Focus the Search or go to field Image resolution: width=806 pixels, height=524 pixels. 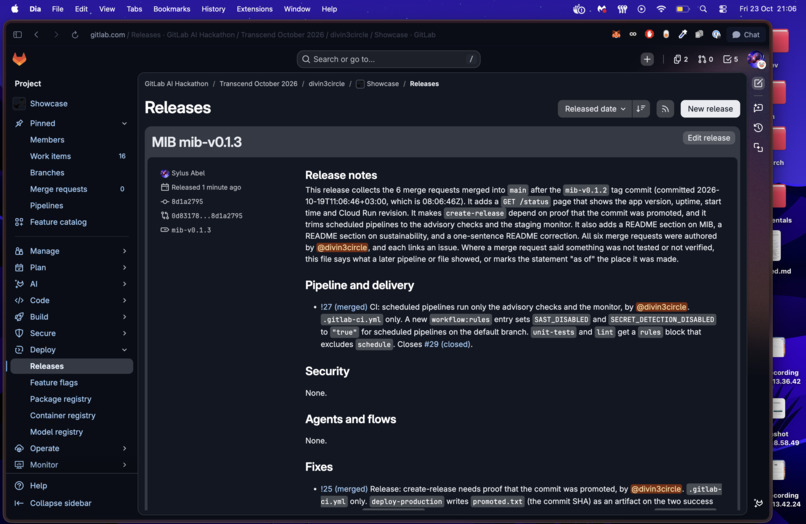[388, 59]
